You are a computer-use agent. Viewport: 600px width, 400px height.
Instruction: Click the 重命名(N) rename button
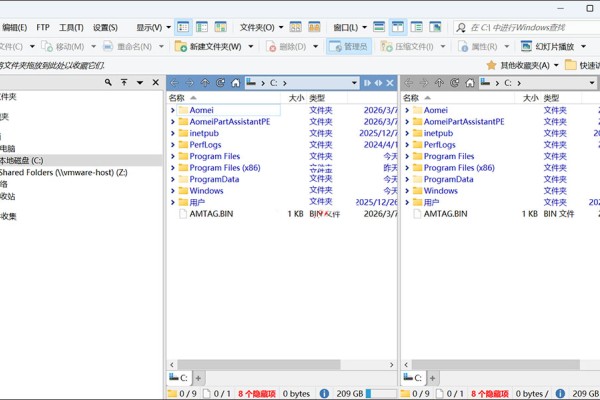coord(128,47)
